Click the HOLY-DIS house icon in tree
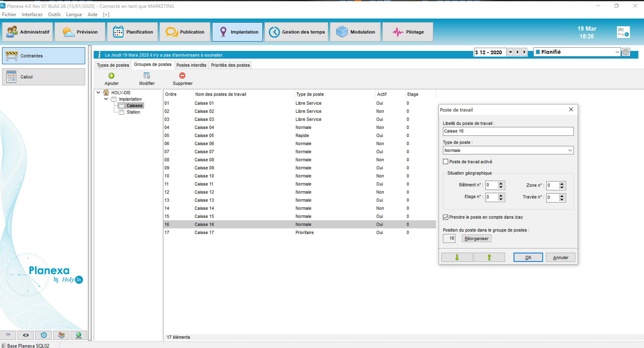 (106, 93)
